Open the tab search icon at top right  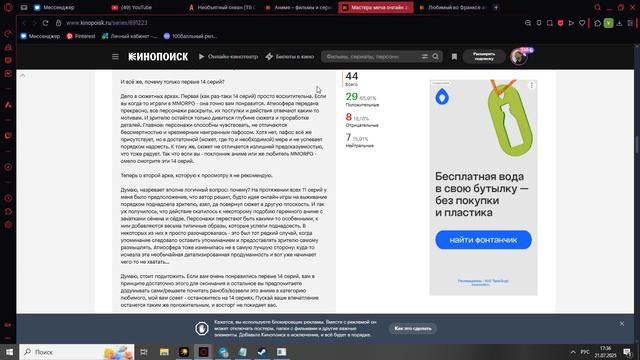pos(597,7)
